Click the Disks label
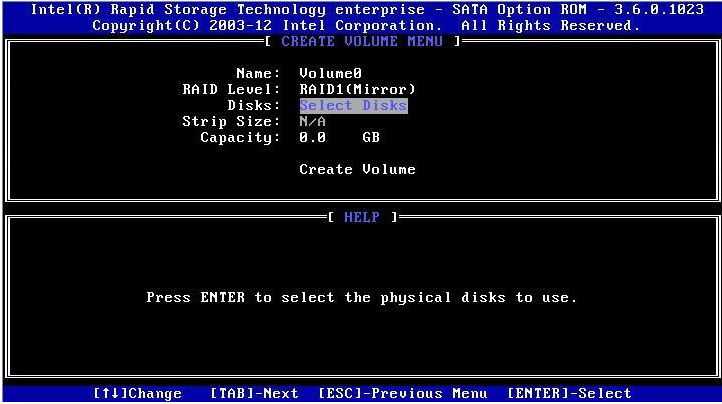Screen dimensions: 722x404 click(254, 106)
